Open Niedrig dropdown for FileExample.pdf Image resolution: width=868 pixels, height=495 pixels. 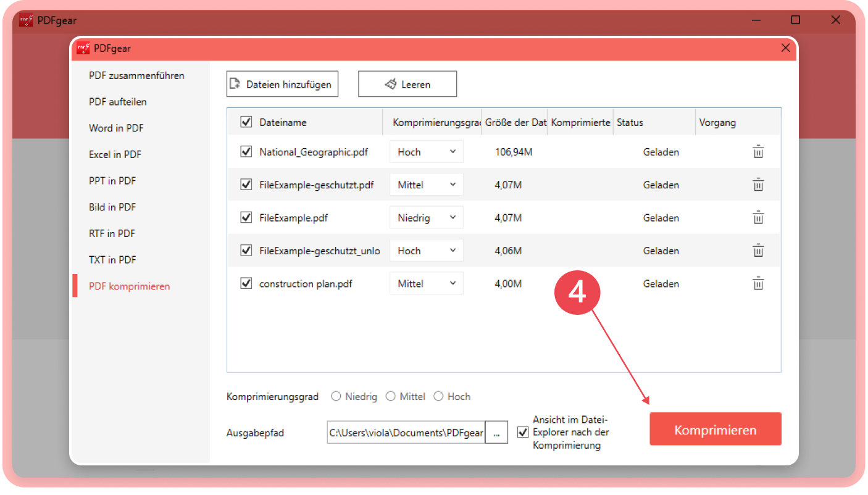point(426,217)
